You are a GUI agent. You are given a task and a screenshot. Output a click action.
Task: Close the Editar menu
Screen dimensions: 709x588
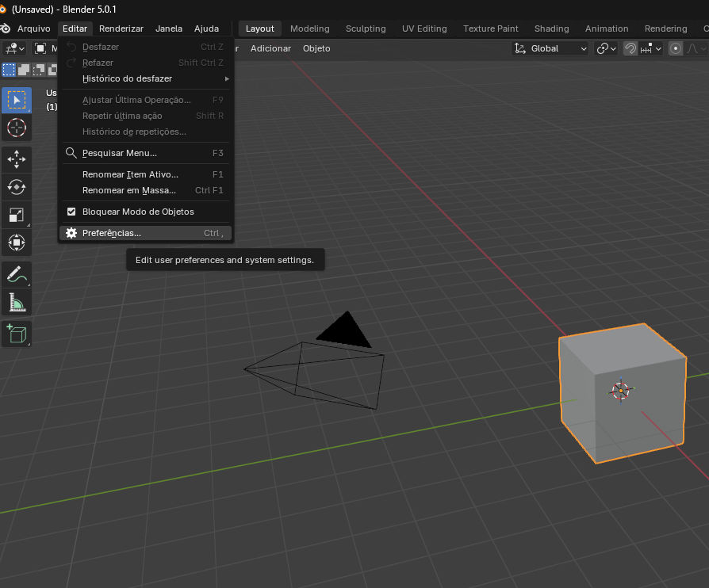[x=75, y=29]
